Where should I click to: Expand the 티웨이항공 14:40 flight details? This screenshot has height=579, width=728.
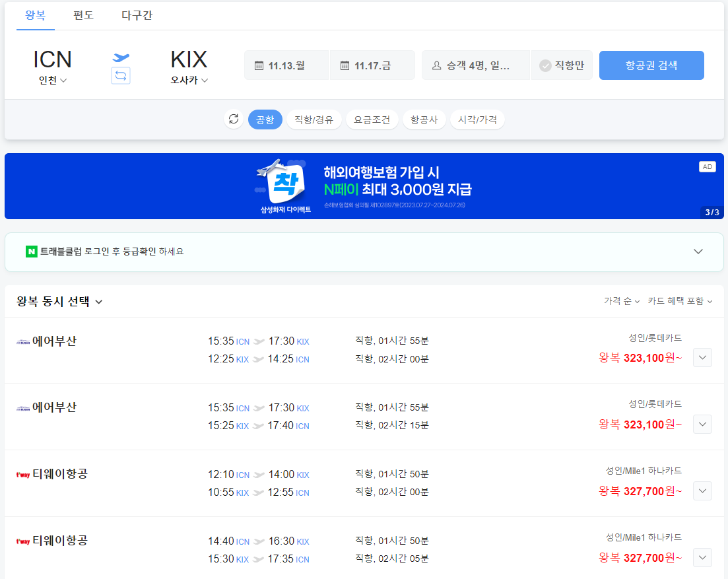click(x=702, y=558)
